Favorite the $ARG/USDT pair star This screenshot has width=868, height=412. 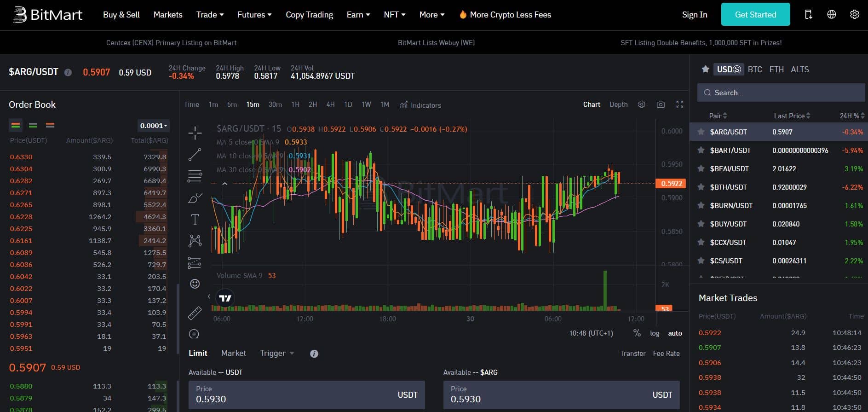(701, 132)
